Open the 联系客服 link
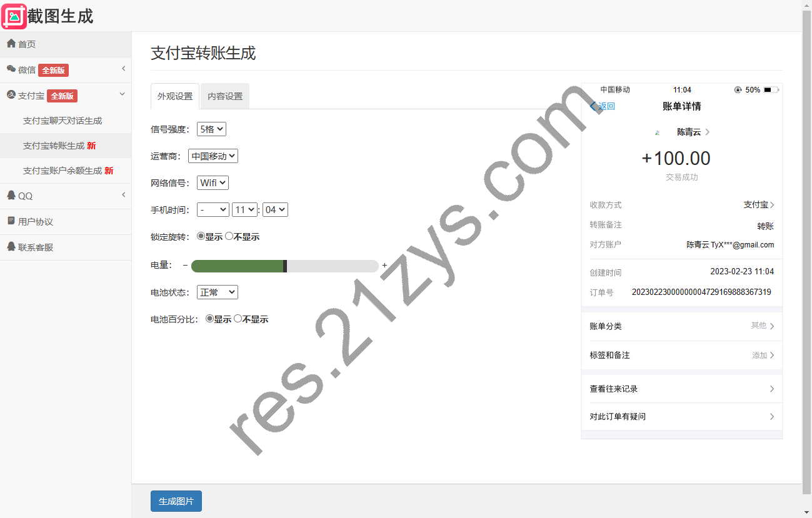The width and height of the screenshot is (812, 518). tap(66, 247)
